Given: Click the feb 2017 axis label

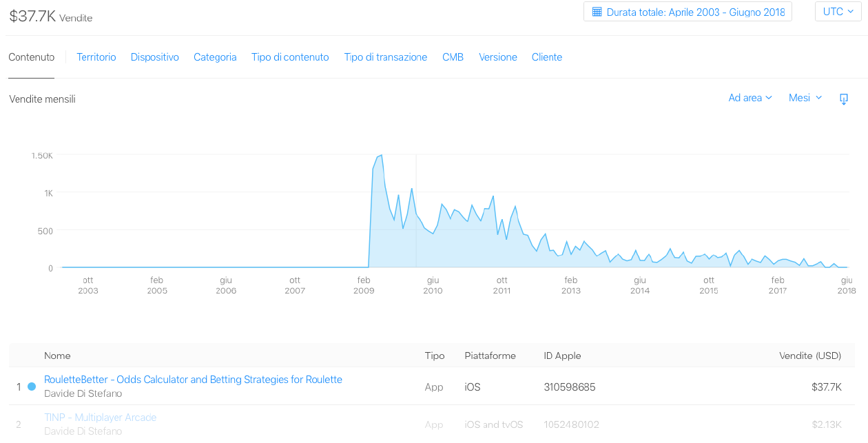Looking at the screenshot, I should (x=778, y=285).
